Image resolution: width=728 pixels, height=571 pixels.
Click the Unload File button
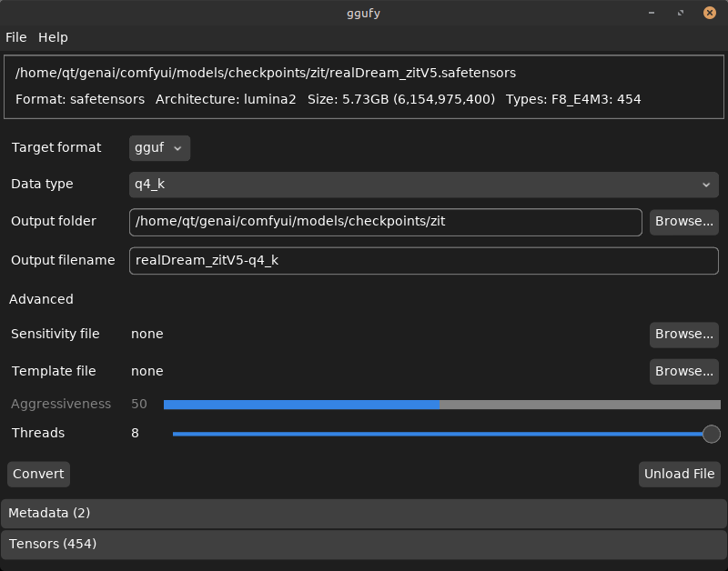[x=679, y=474]
